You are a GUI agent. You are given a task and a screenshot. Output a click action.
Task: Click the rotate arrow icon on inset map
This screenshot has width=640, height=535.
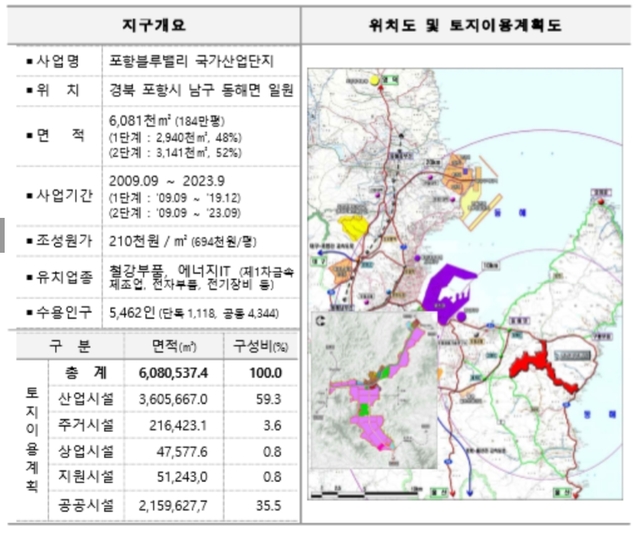[320, 322]
